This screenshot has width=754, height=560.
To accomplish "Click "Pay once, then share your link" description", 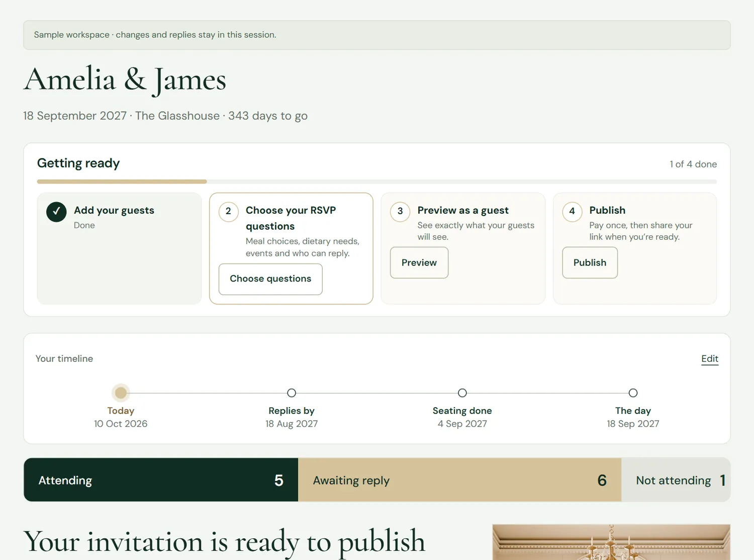I will 641,231.
